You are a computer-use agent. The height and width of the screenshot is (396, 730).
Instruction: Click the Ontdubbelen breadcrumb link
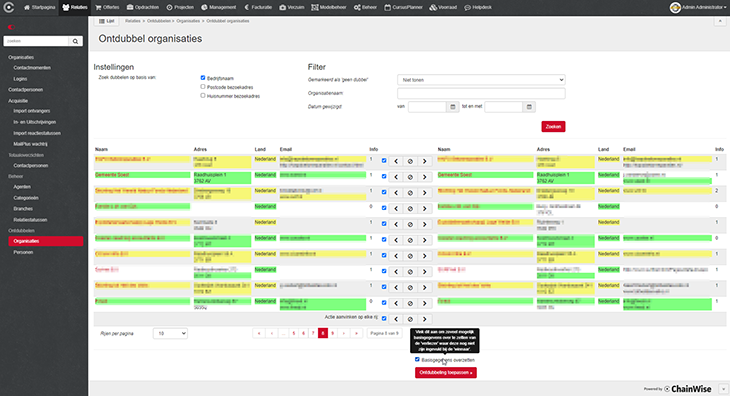[x=159, y=21]
